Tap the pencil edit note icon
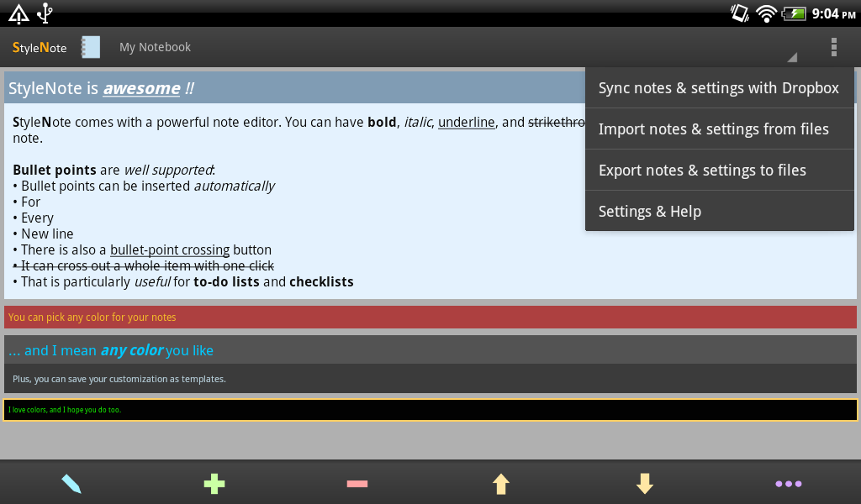Screen dimensions: 861x504 click(x=71, y=484)
